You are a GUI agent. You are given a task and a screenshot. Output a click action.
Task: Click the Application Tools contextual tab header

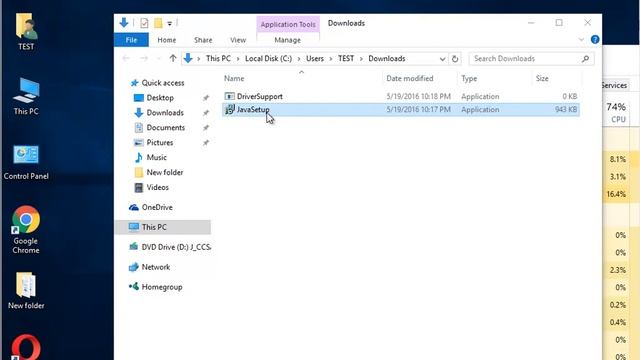[x=288, y=24]
